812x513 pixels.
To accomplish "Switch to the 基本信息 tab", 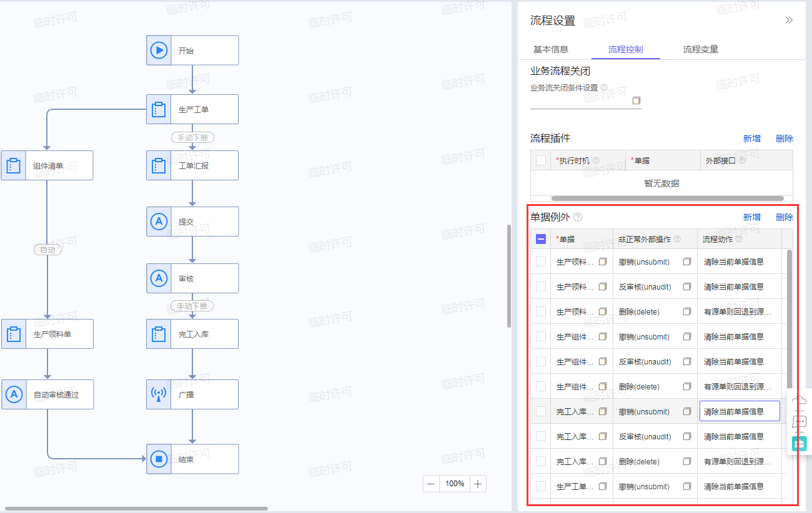I will coord(550,49).
